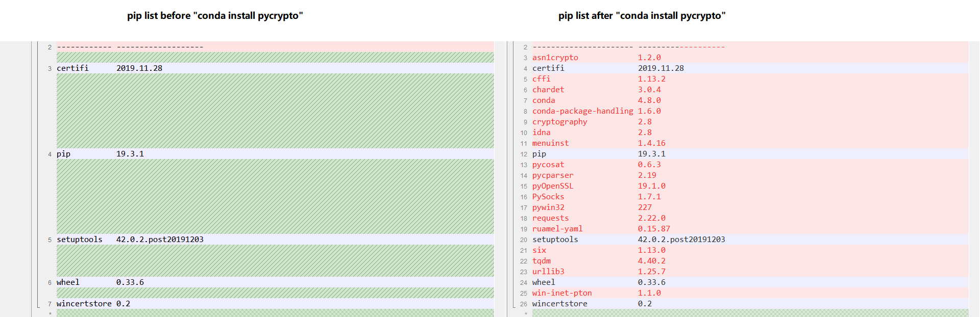The image size is (980, 317).
Task: Click 'setuptools' in the left pane
Action: (80, 240)
